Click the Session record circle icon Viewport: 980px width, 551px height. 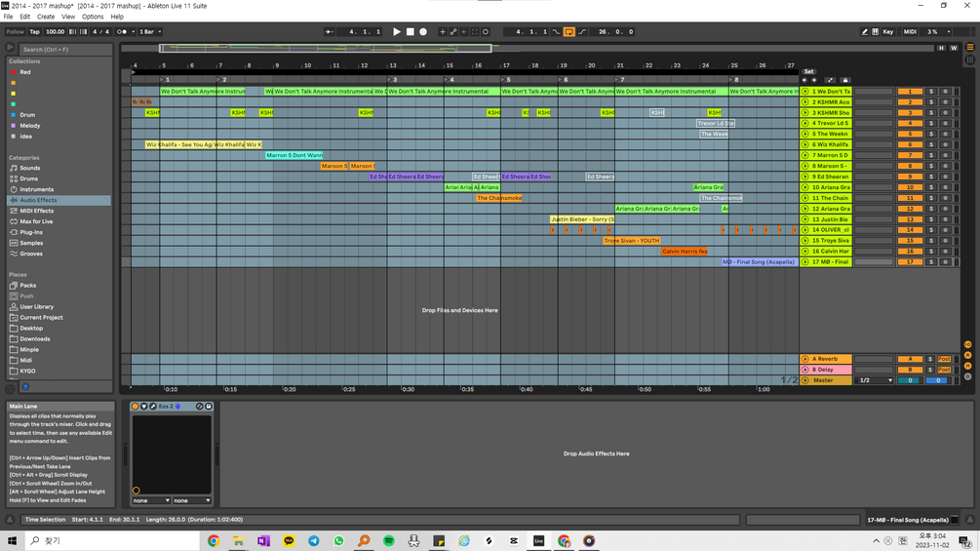pos(486,32)
